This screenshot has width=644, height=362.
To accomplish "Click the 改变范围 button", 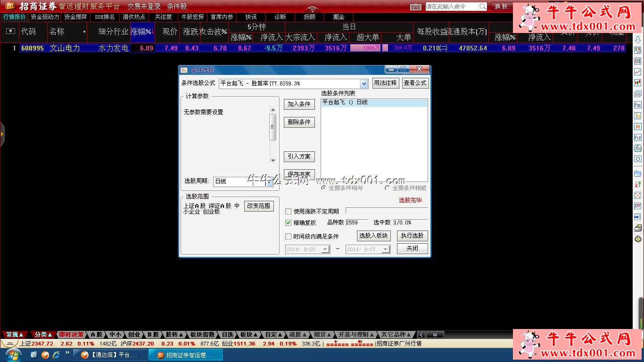I will (259, 206).
